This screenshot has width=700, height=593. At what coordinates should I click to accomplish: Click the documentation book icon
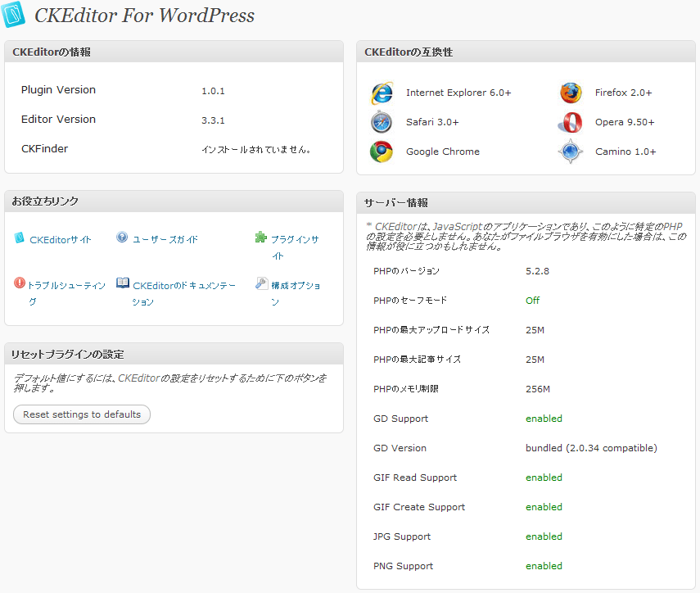(x=123, y=283)
